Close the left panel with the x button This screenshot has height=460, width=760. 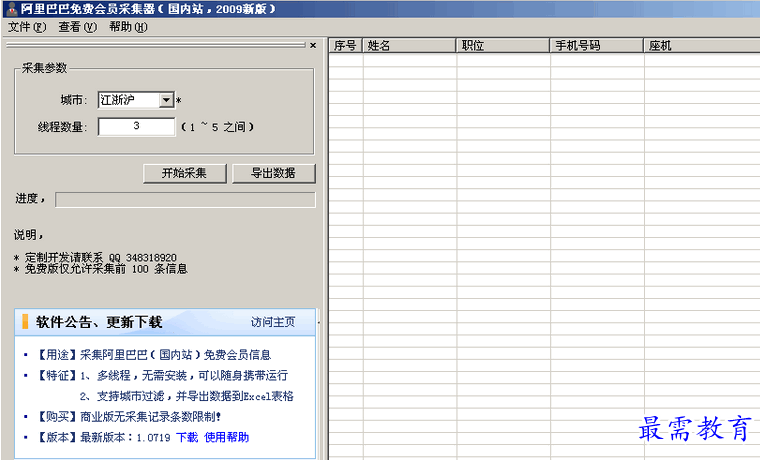(313, 45)
